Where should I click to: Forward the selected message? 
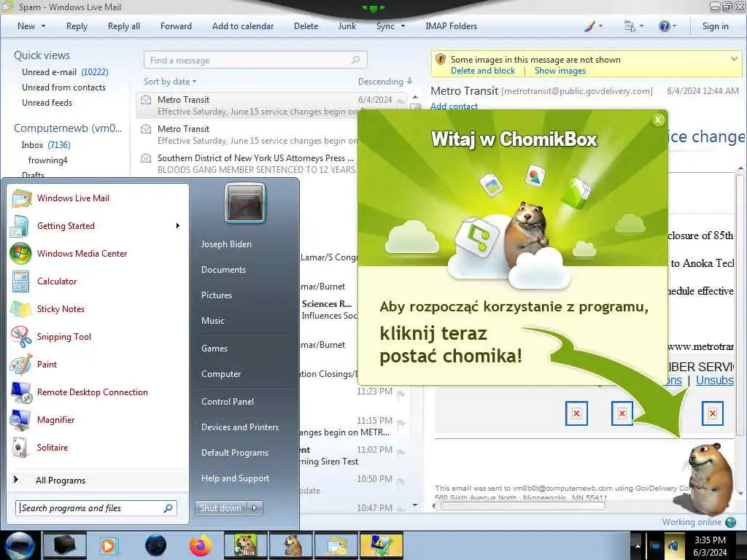tap(176, 26)
